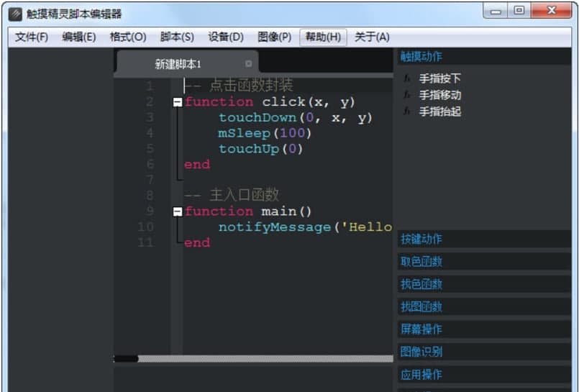The width and height of the screenshot is (579, 392).
Task: Expand the 取色函数 panel section
Action: click(421, 261)
